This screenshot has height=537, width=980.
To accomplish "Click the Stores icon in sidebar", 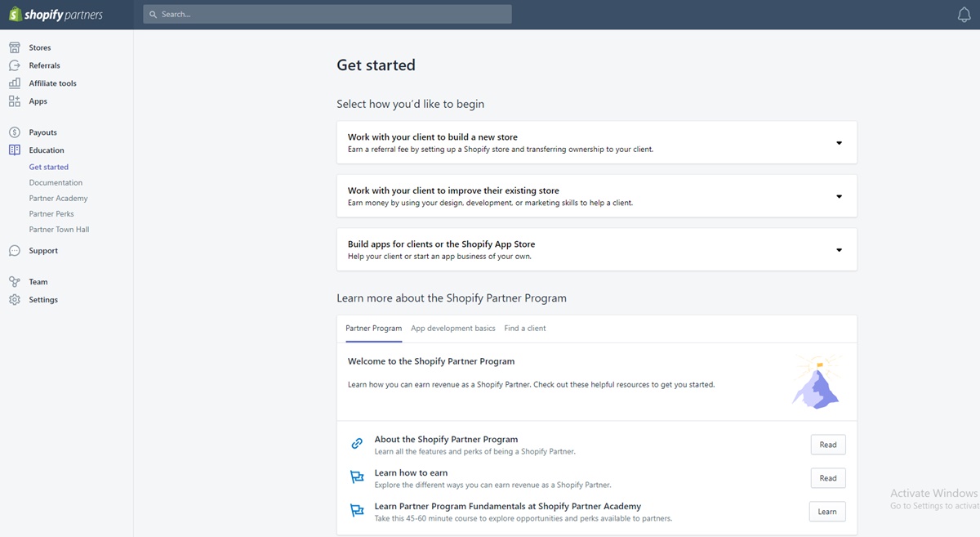I will tap(15, 47).
